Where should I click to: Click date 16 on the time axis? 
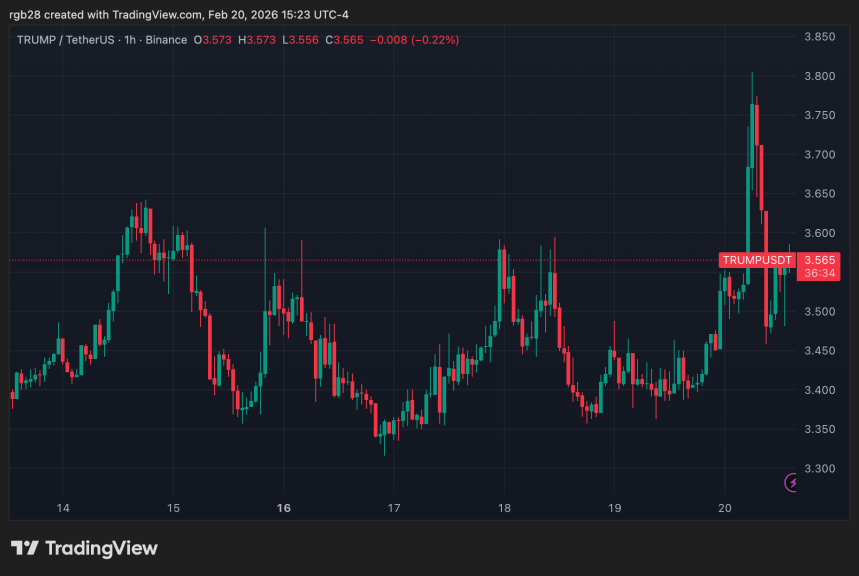pos(284,508)
